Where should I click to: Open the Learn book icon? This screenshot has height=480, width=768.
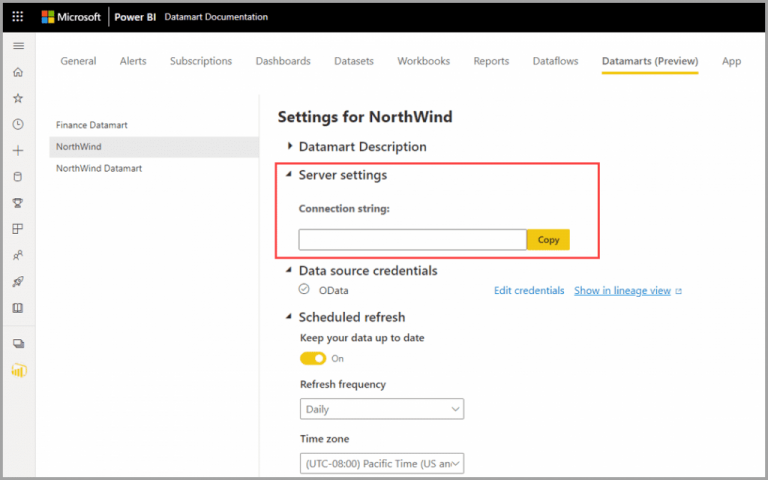[x=18, y=308]
